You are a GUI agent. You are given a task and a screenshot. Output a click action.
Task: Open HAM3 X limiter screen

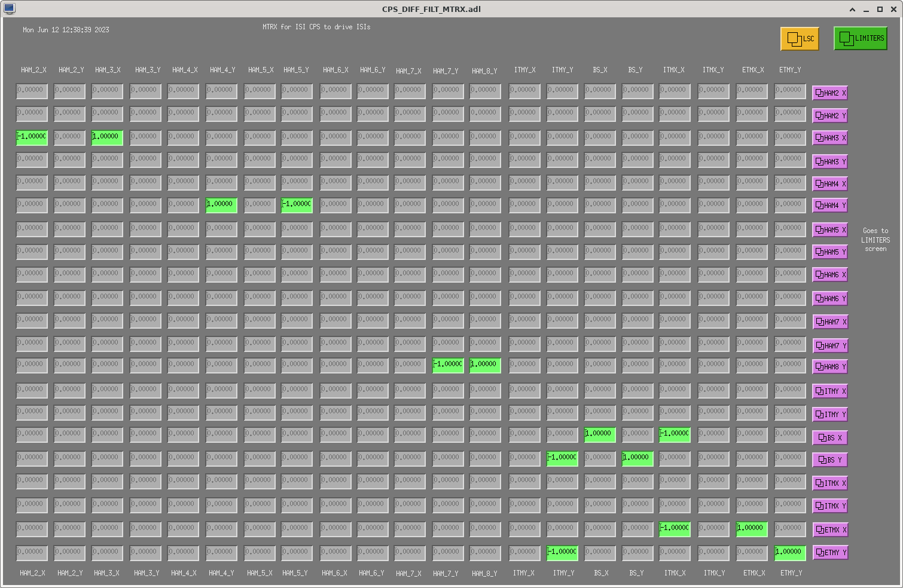point(830,138)
